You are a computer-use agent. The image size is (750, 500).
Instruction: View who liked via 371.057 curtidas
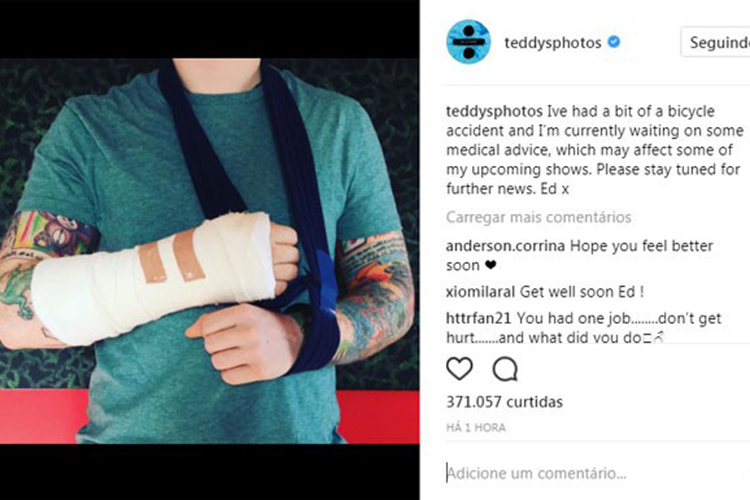[x=504, y=401]
